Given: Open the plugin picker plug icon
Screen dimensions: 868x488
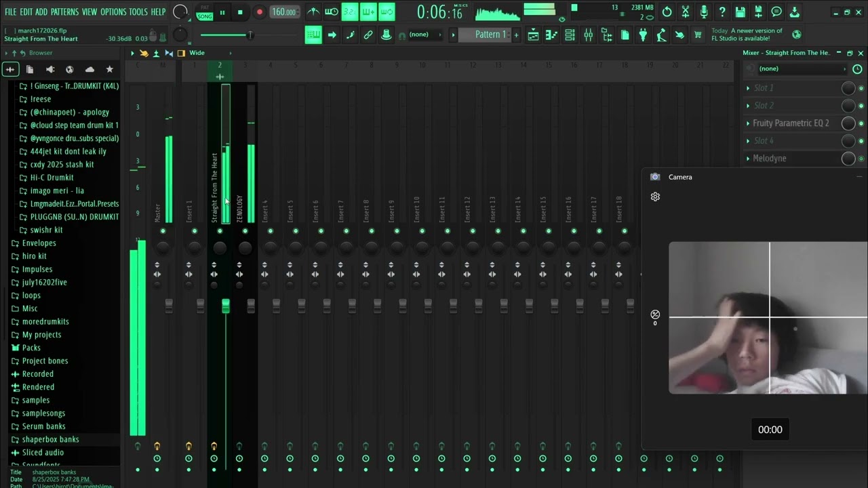Looking at the screenshot, I should [643, 35].
